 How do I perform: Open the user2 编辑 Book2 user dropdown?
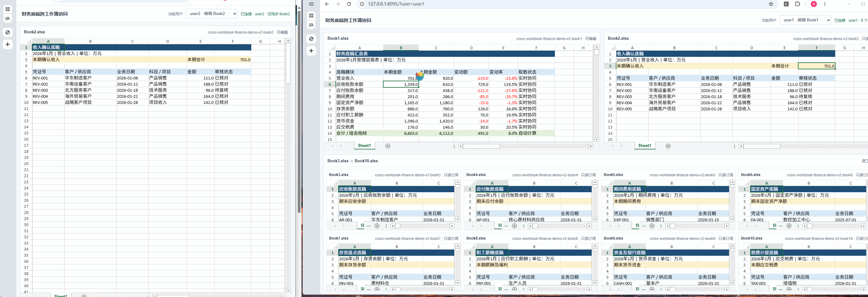pyautogui.click(x=211, y=14)
